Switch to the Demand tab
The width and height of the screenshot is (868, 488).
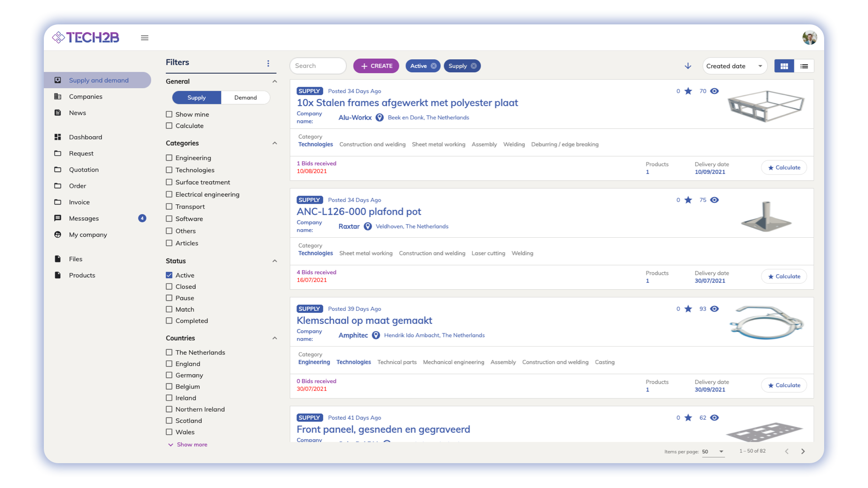pos(245,98)
